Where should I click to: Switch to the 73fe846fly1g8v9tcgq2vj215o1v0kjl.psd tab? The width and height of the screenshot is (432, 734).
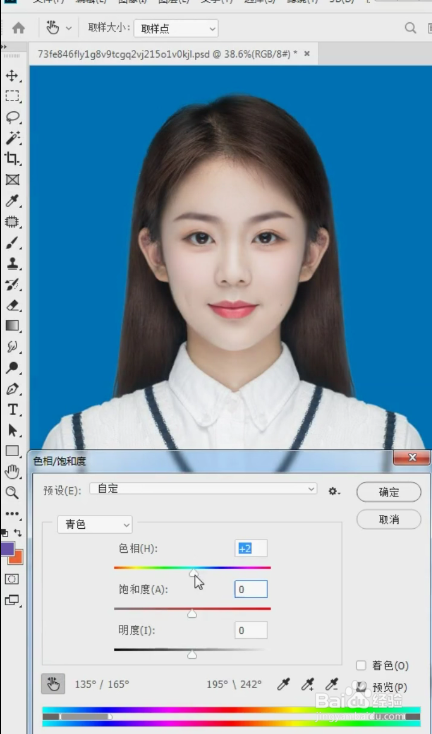pyautogui.click(x=167, y=54)
